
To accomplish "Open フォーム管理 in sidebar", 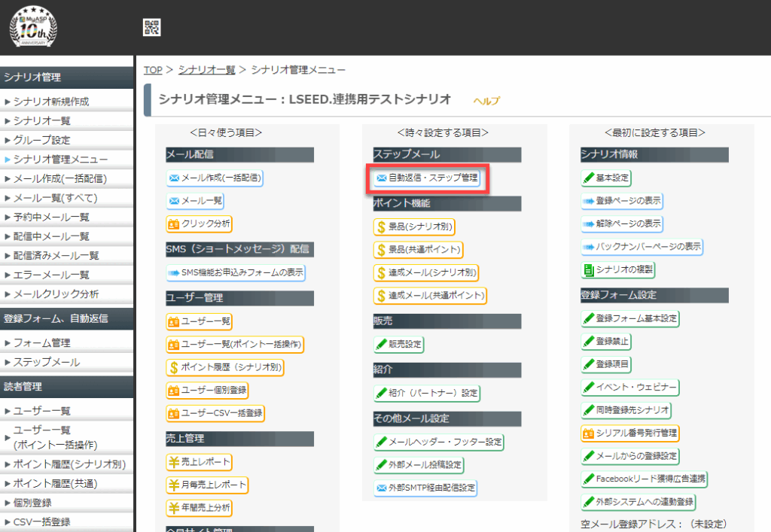I will click(42, 343).
